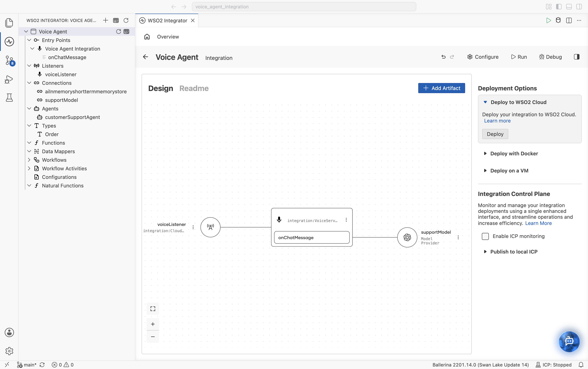Viewport: 588px width, 369px height.
Task: Click the fit-to-screen icon on canvas
Action: tap(153, 309)
